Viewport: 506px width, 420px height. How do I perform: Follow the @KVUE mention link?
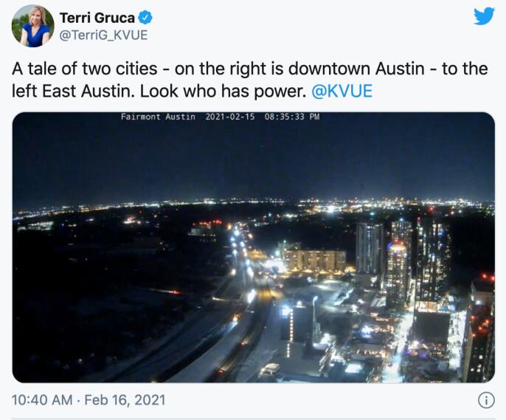342,91
